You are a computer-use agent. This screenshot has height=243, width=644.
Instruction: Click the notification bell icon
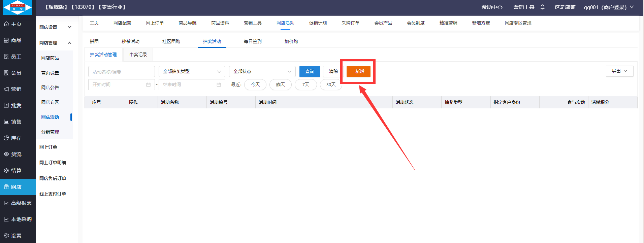click(542, 7)
